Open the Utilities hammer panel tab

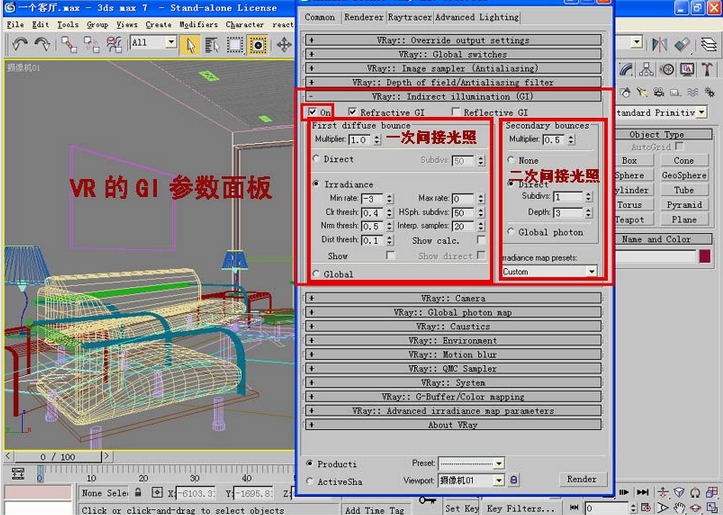pos(707,70)
